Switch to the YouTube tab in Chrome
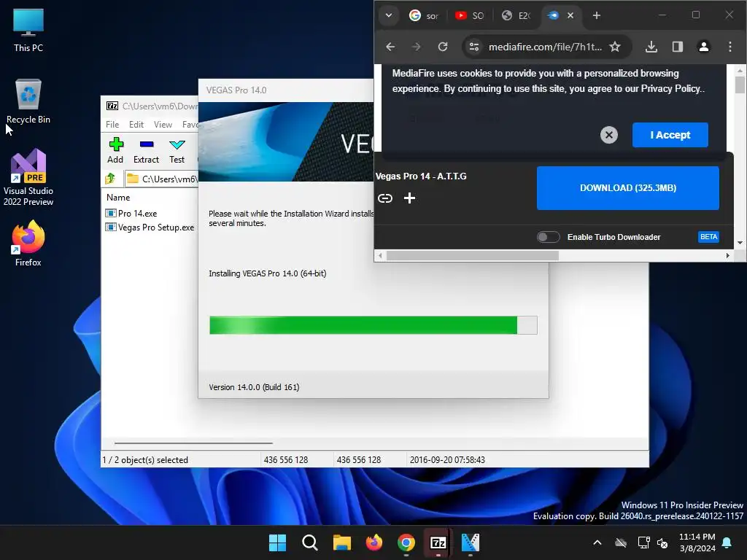747x560 pixels. tap(469, 16)
